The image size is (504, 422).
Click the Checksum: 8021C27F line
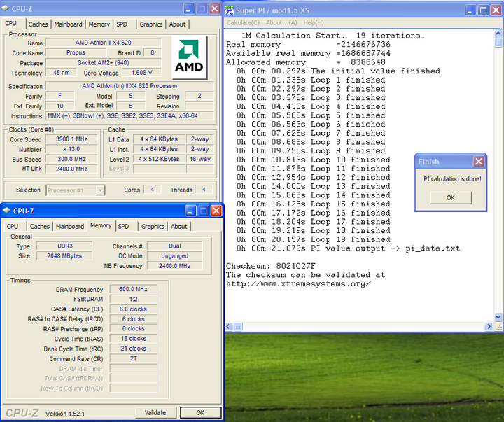coord(271,266)
